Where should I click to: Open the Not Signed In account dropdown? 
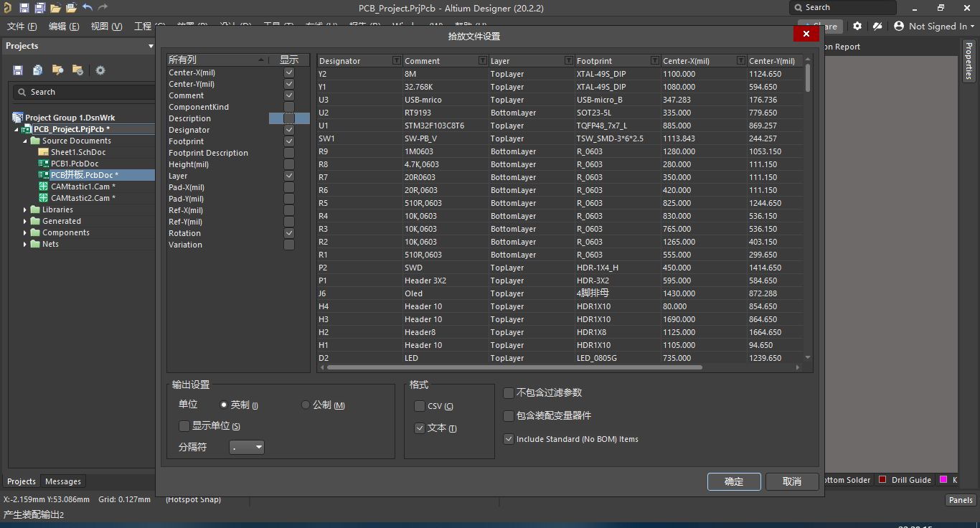tap(941, 26)
